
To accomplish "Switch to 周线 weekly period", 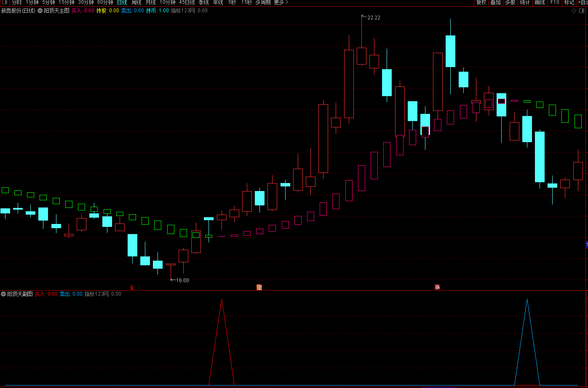I will (x=136, y=3).
